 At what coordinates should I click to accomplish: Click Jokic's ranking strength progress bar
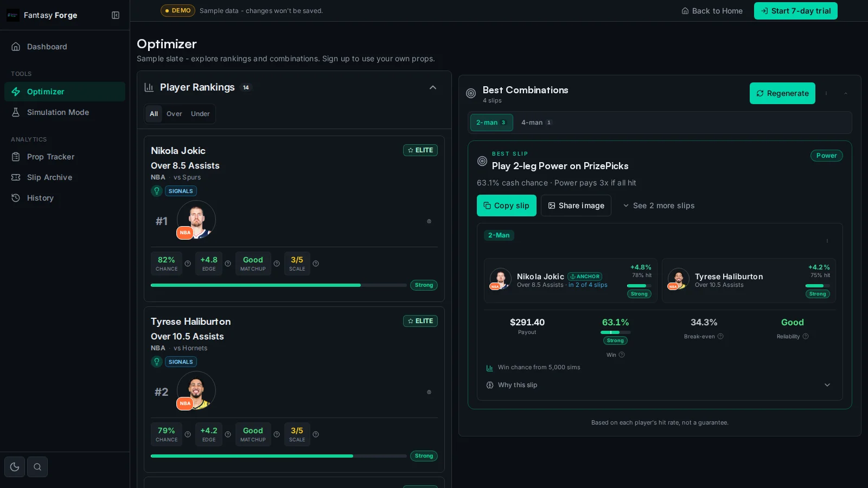279,285
